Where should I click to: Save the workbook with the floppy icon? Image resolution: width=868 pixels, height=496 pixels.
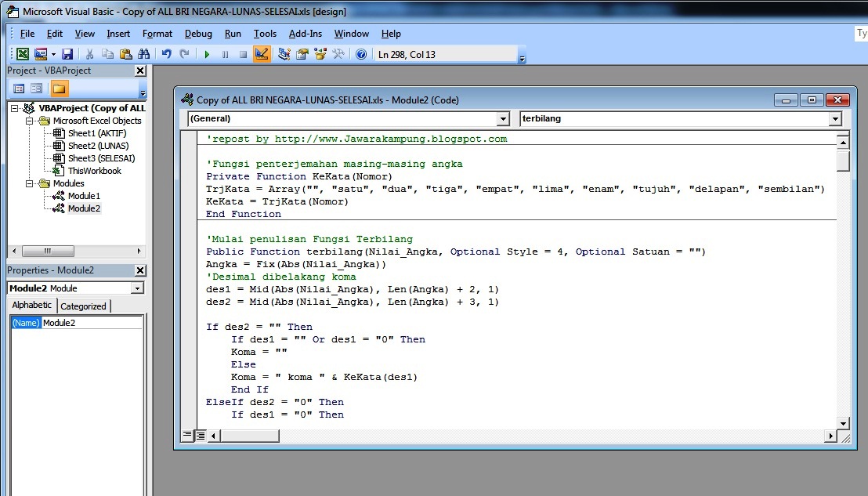click(67, 54)
